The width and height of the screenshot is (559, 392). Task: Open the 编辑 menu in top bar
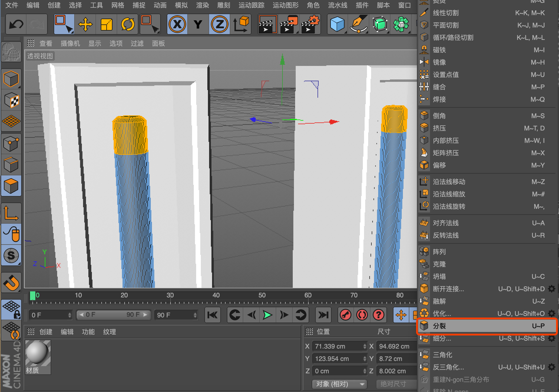click(x=33, y=5)
